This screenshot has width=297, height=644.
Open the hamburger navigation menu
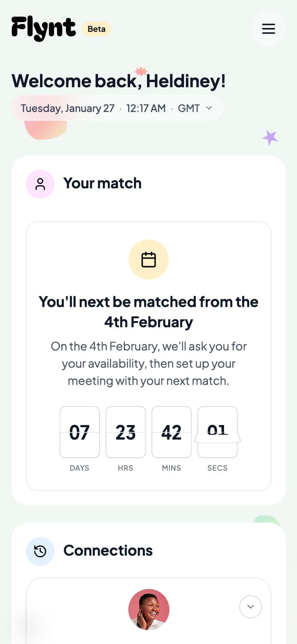(x=269, y=29)
